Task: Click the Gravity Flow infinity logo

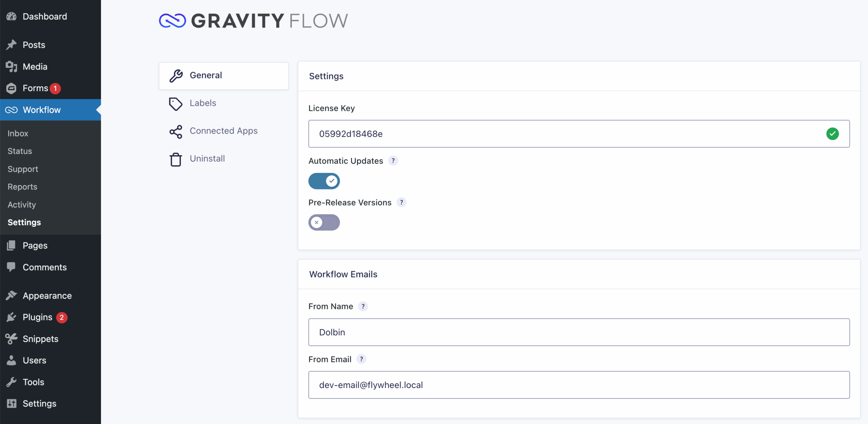Action: (x=172, y=21)
